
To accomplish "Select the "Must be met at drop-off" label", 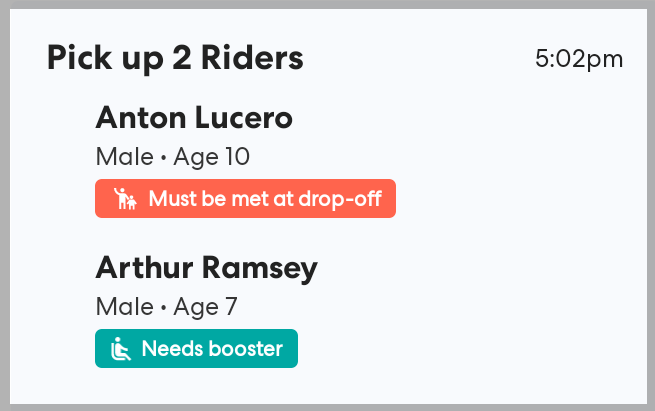I will [265, 198].
